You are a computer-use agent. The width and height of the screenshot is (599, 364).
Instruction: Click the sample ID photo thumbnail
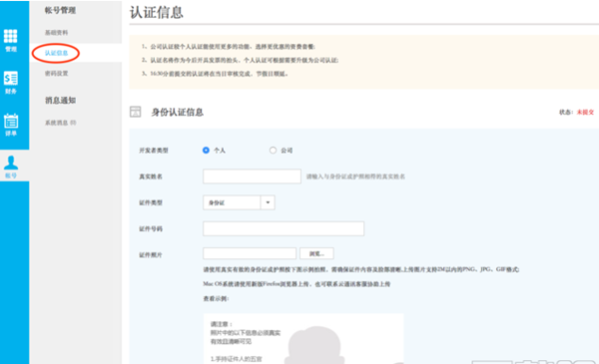coord(303,339)
